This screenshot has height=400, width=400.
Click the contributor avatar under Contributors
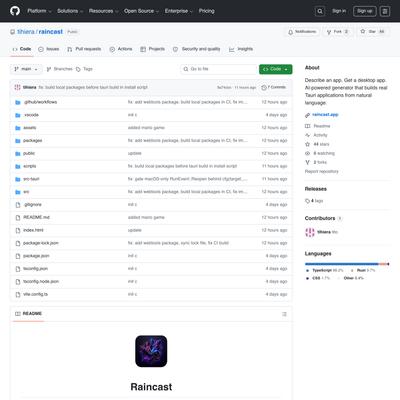pyautogui.click(x=310, y=232)
